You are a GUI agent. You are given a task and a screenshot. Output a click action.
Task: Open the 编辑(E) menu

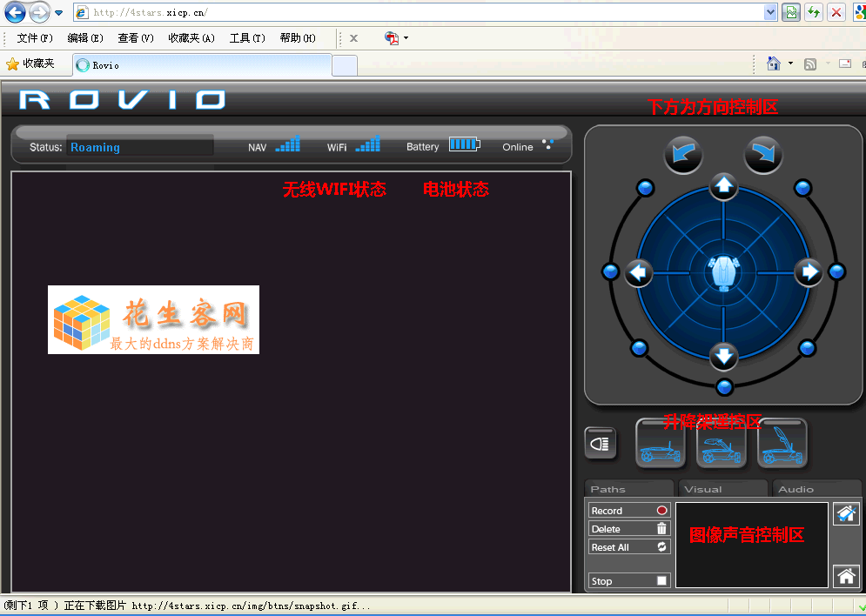85,38
